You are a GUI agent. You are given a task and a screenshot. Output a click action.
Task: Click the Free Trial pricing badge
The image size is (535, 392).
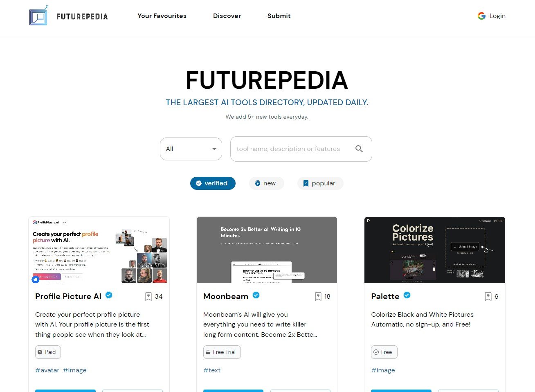pyautogui.click(x=222, y=352)
